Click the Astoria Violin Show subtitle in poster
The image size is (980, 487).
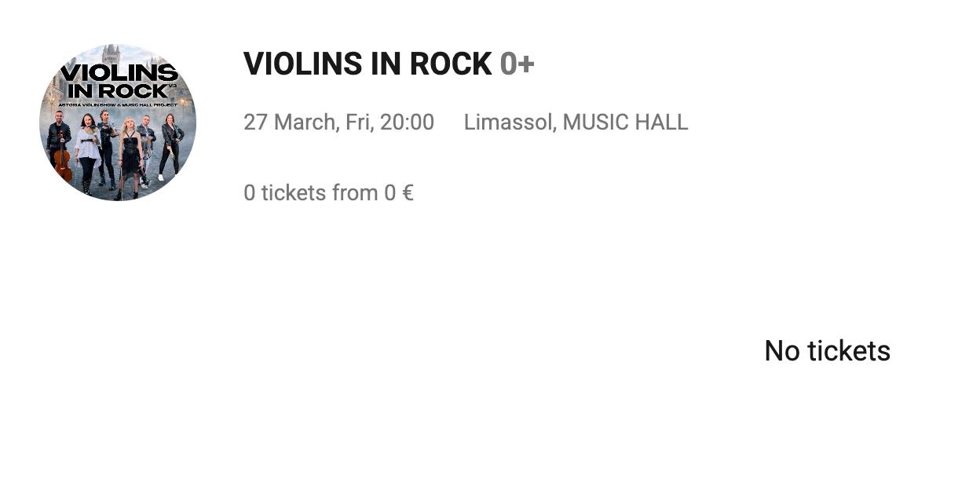click(x=119, y=104)
